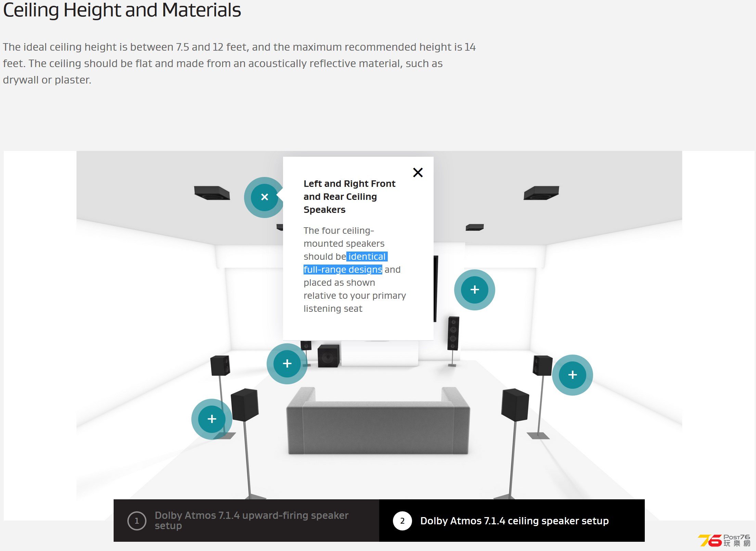This screenshot has height=551, width=756.
Task: Click the top right ceiling speaker
Action: (x=541, y=193)
